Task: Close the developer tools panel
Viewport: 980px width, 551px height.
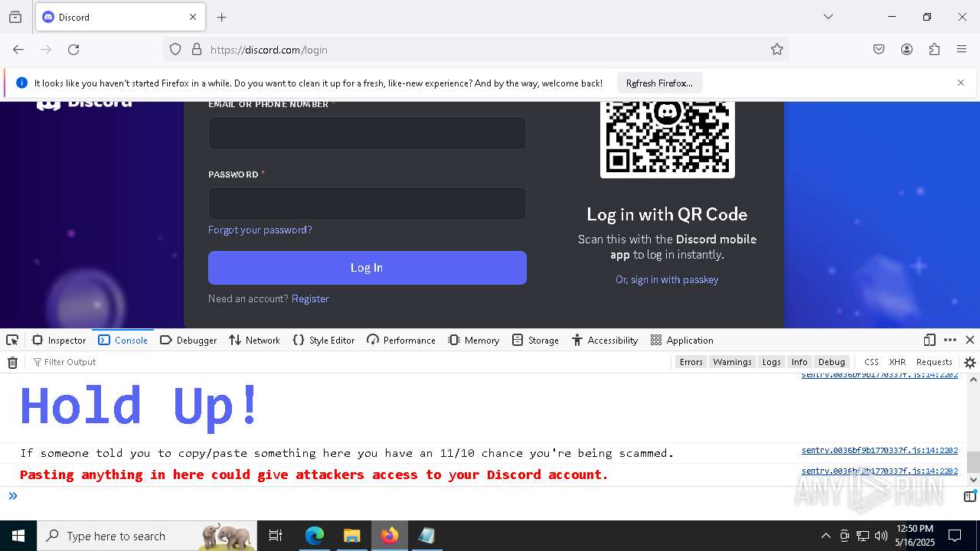Action: click(x=970, y=340)
